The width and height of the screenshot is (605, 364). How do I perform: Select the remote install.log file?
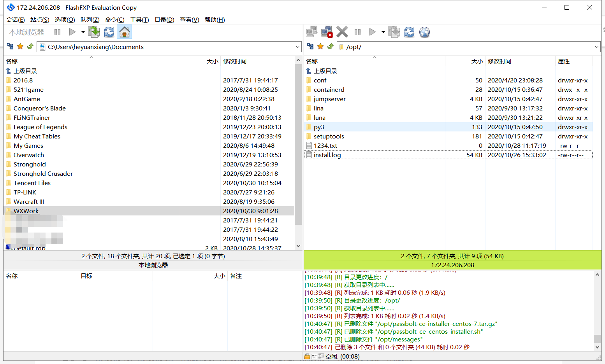[448, 155]
